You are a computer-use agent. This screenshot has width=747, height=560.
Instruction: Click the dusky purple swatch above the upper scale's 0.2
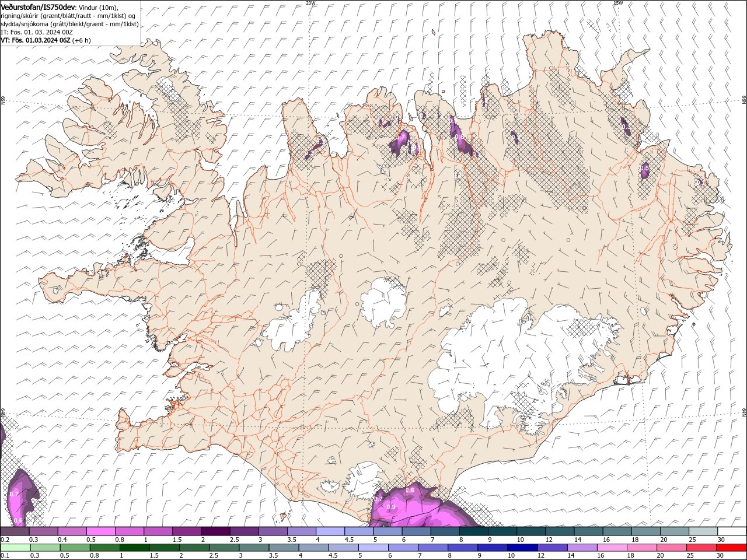15,531
